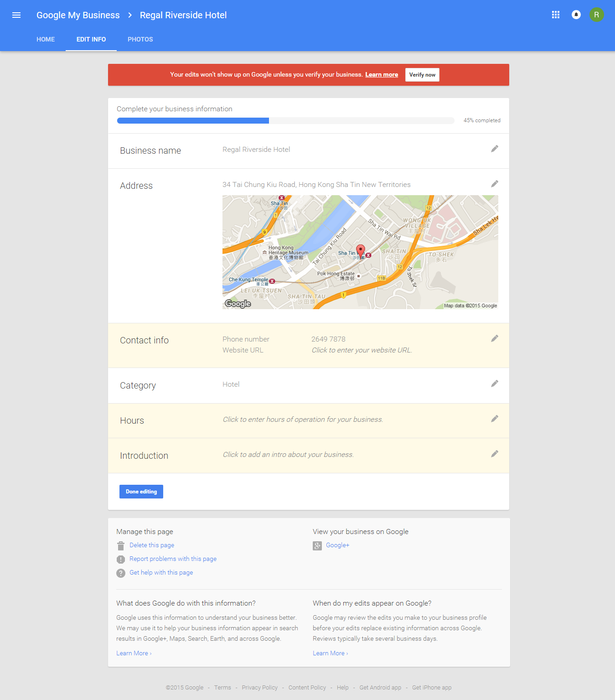Edit Category with pencil icon
This screenshot has height=700, width=615.
(x=495, y=384)
